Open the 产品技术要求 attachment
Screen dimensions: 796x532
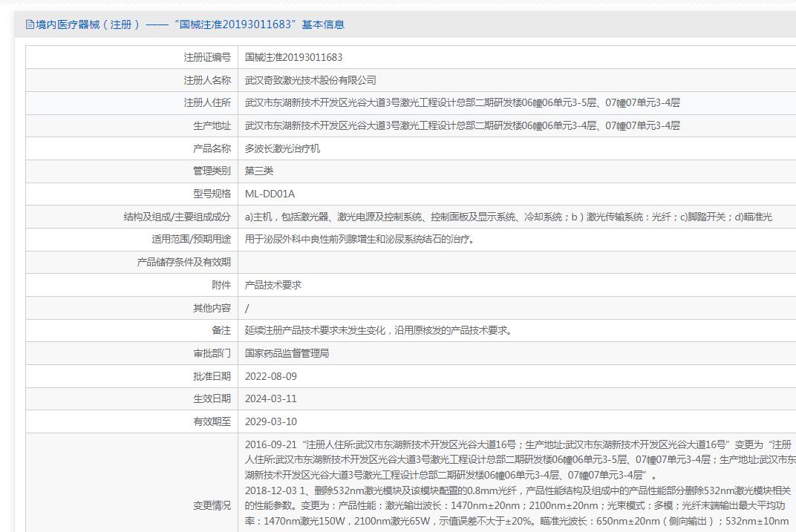pos(273,285)
